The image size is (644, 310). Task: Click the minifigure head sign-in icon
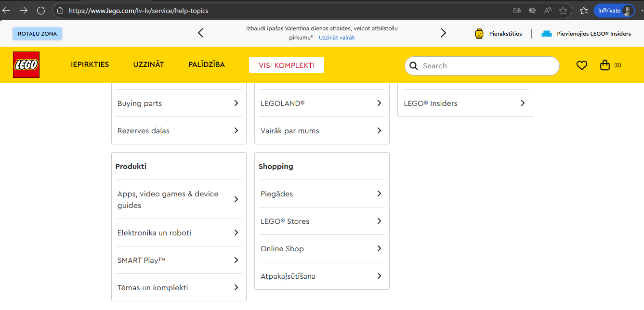479,34
